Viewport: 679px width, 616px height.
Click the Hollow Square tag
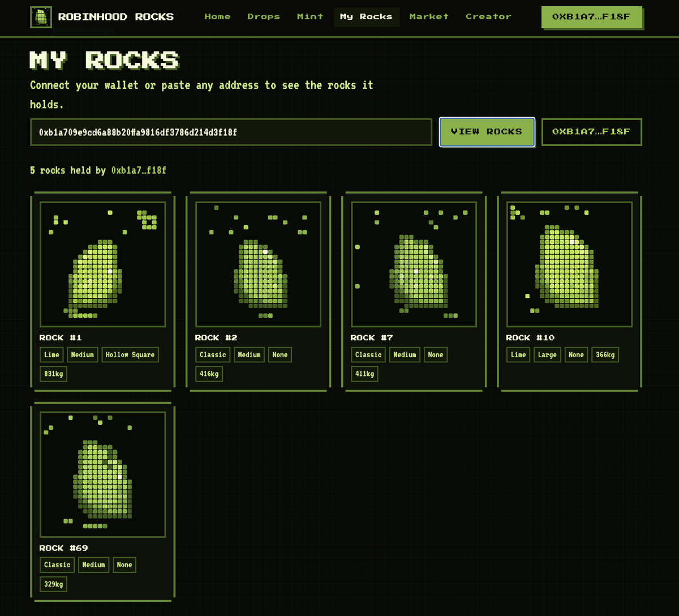130,355
